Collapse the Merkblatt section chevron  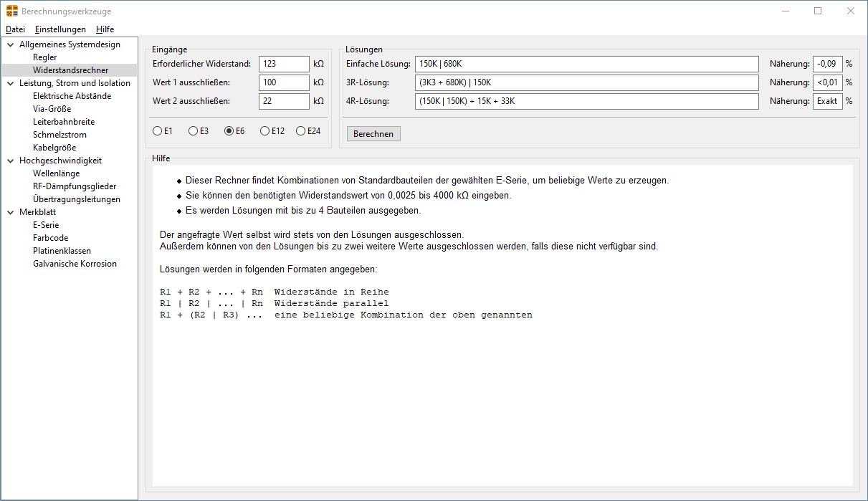click(x=11, y=212)
